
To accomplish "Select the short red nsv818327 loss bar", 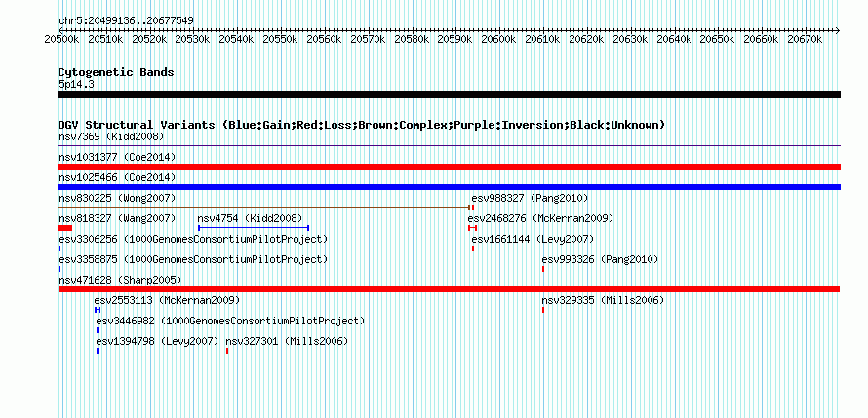I will tap(64, 228).
